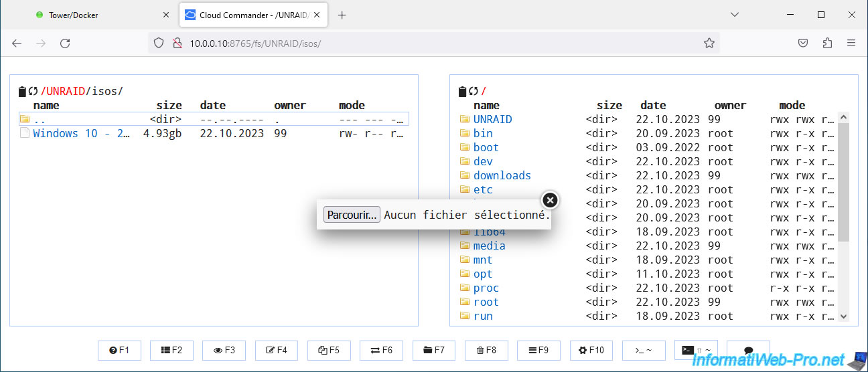
Task: Open the downloads folder in right panel
Action: point(502,175)
